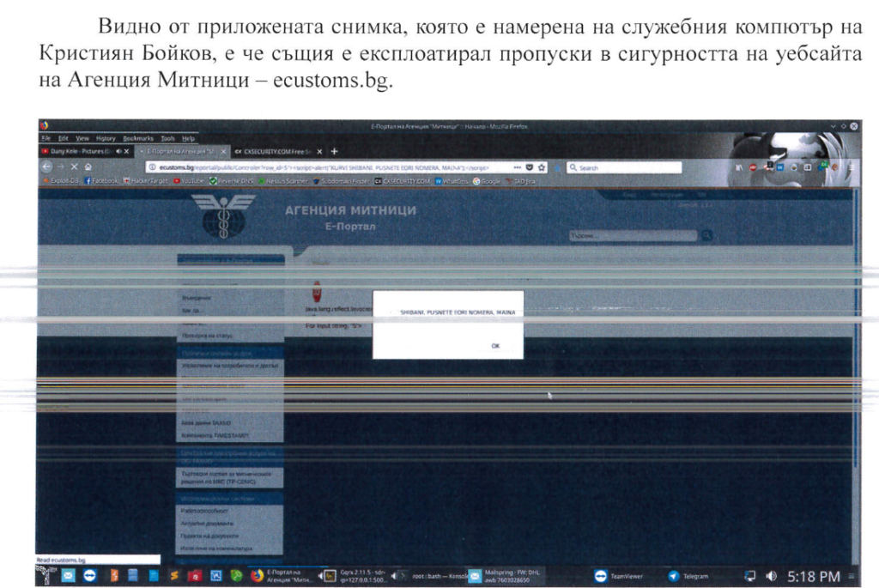
Task: Click the Firefox forward arrow button
Action: (x=61, y=167)
